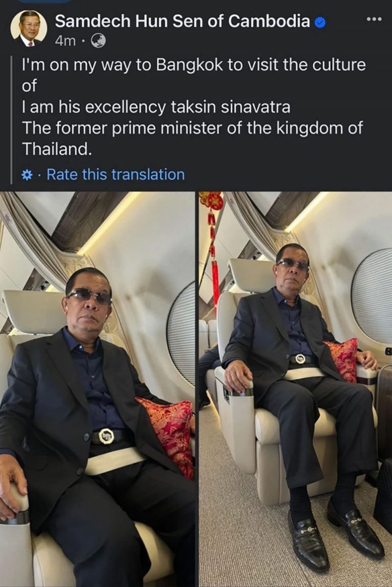This screenshot has width=392, height=587.
Task: Open the right full-body seated photo
Action: tap(296, 389)
